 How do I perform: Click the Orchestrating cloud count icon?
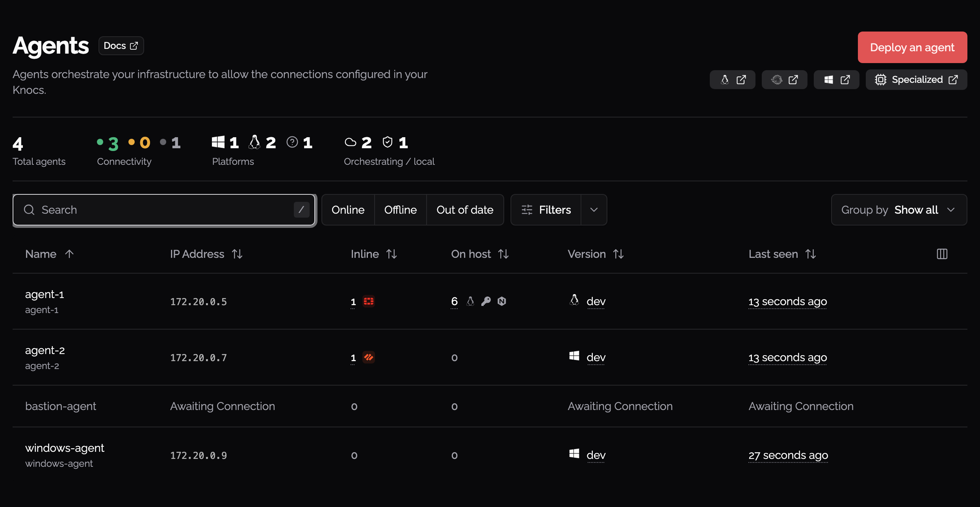coord(351,142)
